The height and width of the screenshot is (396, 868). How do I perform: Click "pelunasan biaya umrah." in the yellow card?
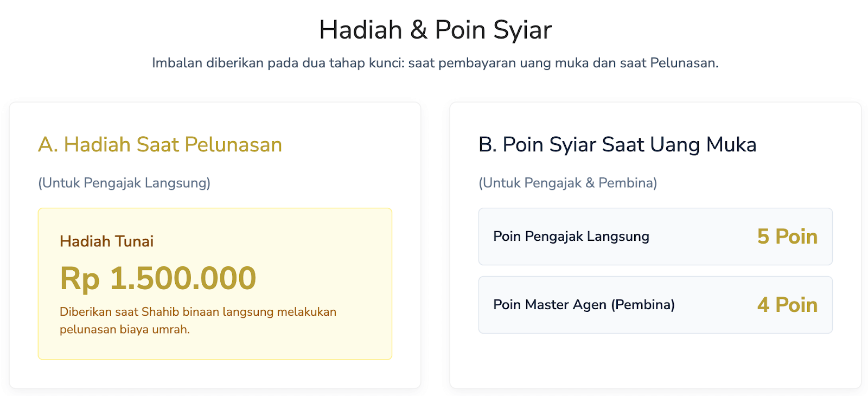(x=125, y=329)
